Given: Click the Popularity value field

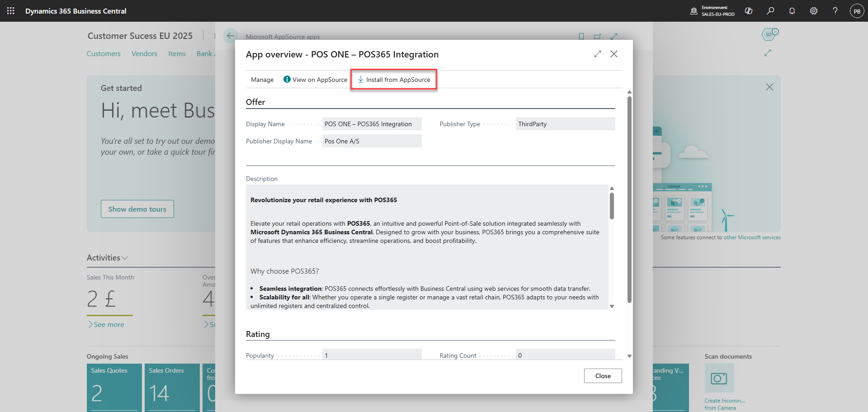Looking at the screenshot, I should (x=372, y=355).
